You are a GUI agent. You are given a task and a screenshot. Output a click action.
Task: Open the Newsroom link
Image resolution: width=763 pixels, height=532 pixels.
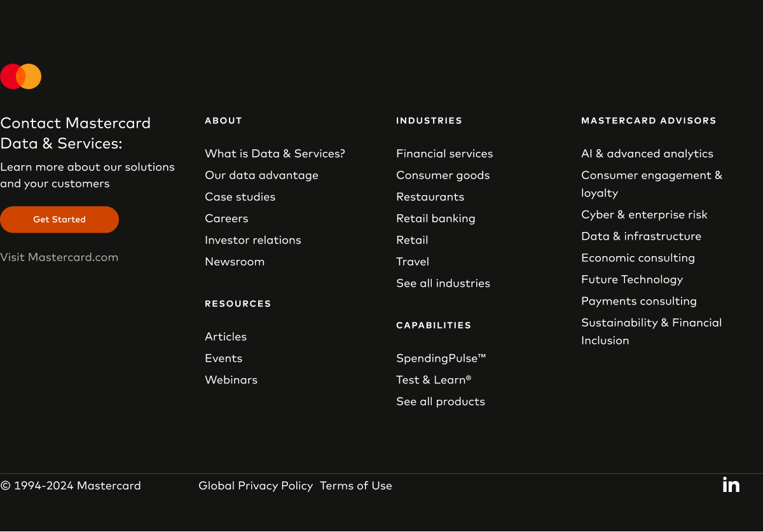234,262
